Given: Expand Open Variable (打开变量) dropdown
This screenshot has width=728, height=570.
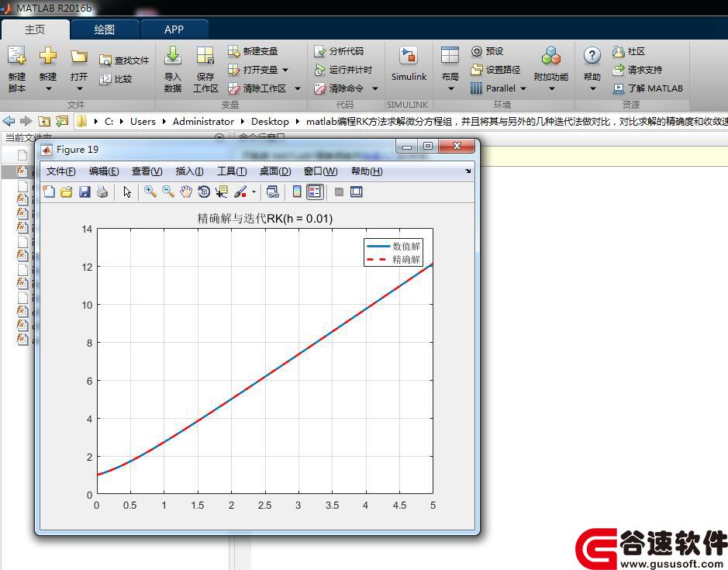Looking at the screenshot, I should coord(285,70).
